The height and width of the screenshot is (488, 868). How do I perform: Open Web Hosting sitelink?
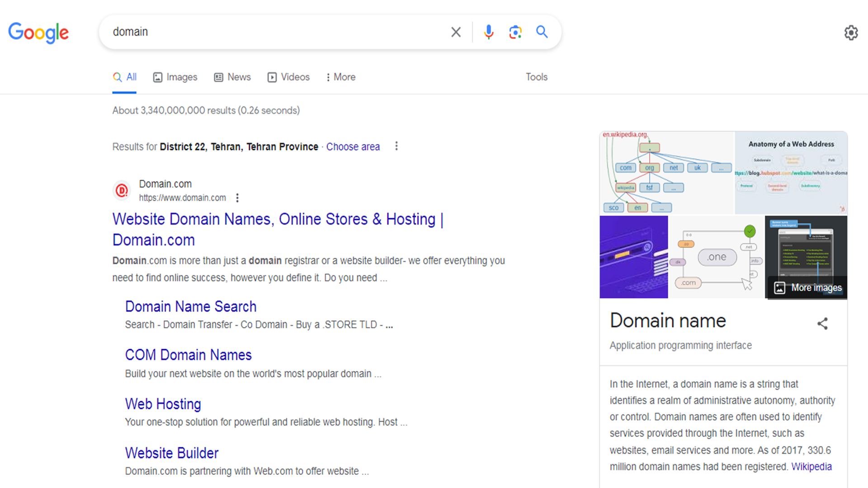click(x=163, y=404)
